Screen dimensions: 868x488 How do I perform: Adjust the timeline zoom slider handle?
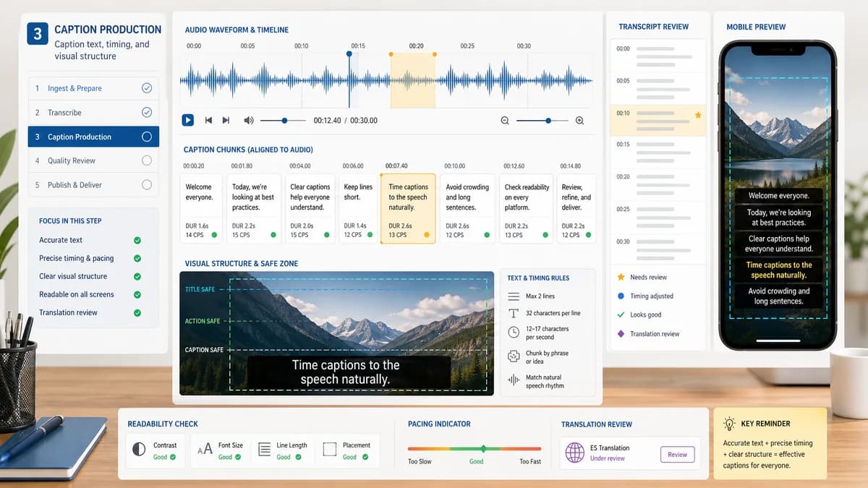coord(548,121)
